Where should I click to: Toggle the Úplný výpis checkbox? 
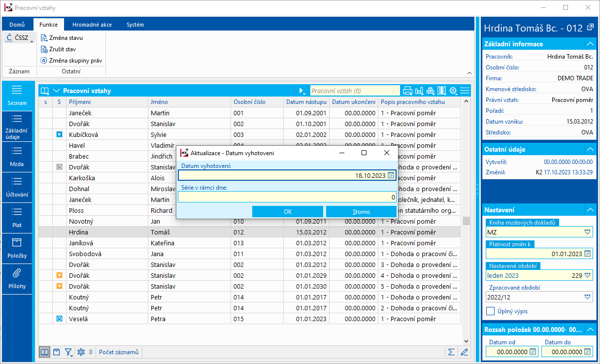[x=490, y=311]
